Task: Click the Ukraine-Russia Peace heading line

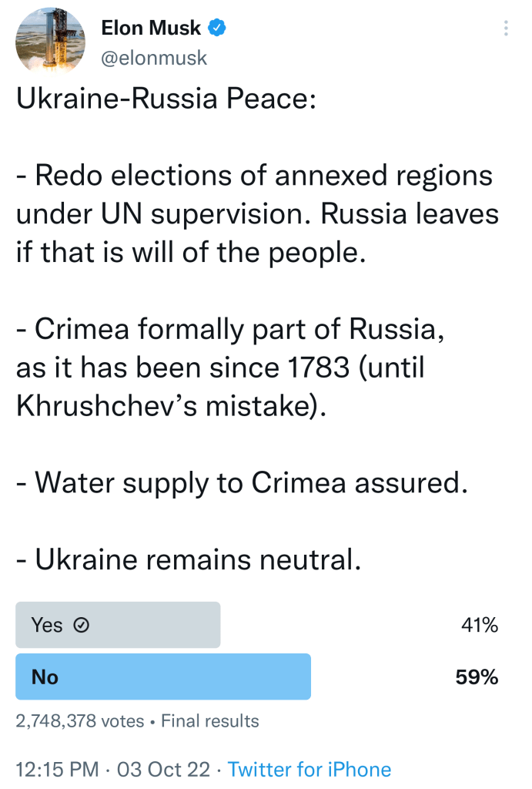Action: tap(166, 101)
